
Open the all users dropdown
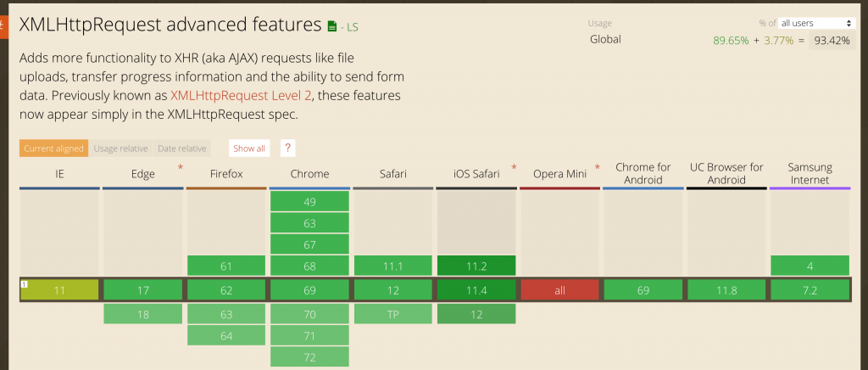(x=816, y=23)
